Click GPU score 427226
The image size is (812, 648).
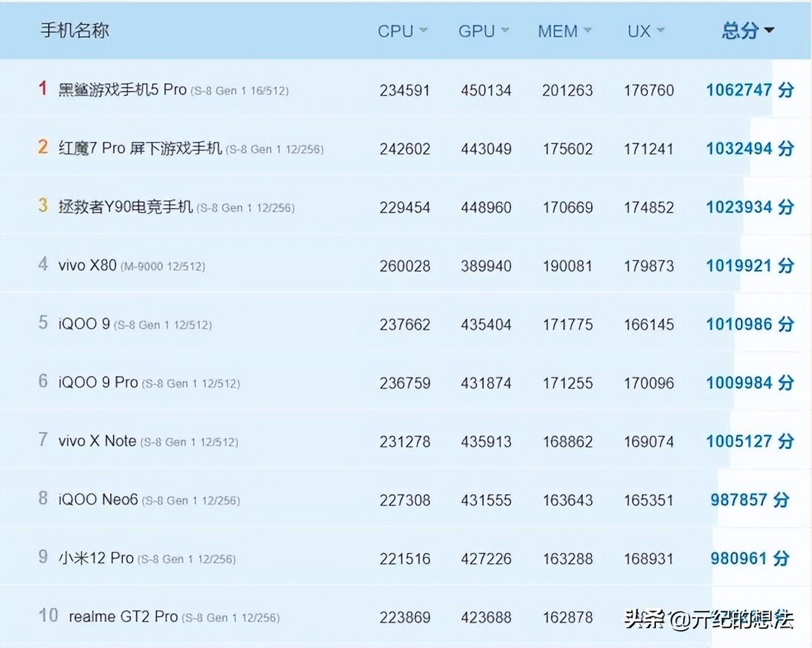(x=486, y=559)
